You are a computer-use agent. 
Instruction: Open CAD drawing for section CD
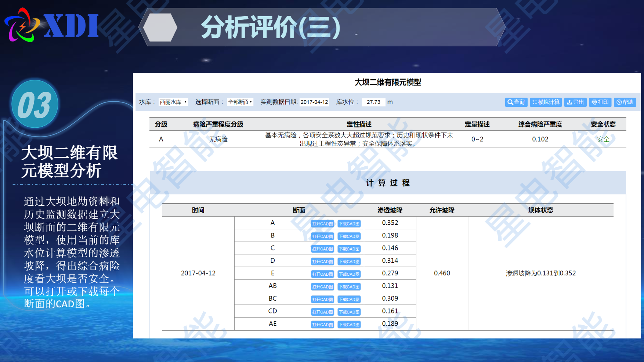pyautogui.click(x=322, y=312)
